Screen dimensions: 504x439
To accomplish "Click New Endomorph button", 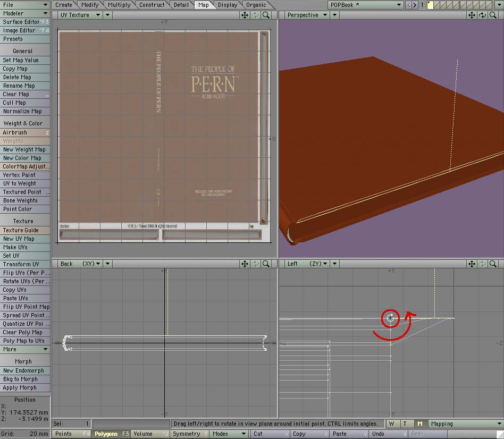I will [25, 370].
